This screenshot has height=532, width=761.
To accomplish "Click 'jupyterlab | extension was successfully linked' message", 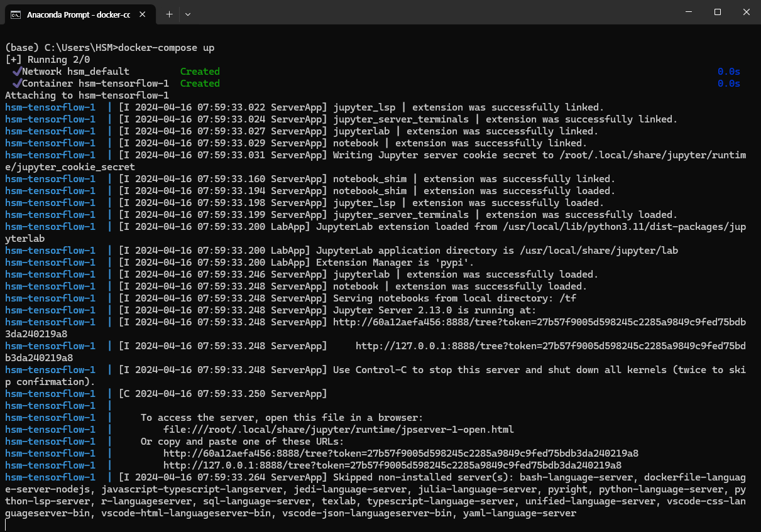I will pos(466,131).
